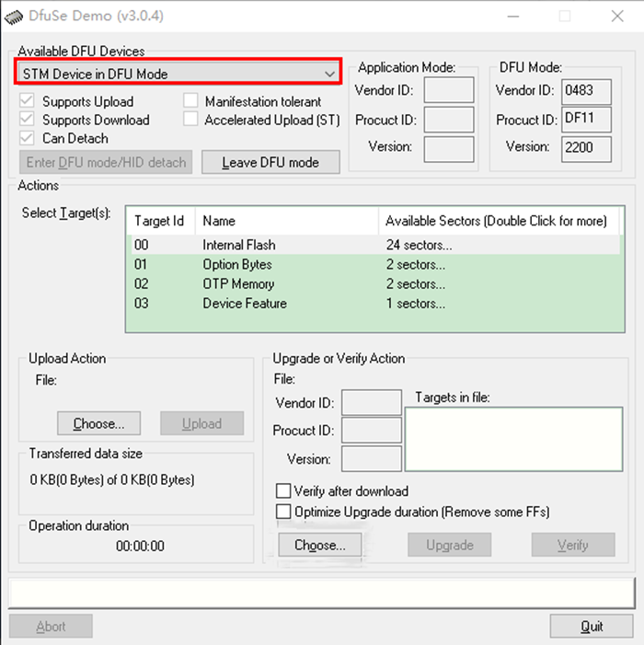Click the bottom status message bar
644x645 pixels.
(x=322, y=593)
